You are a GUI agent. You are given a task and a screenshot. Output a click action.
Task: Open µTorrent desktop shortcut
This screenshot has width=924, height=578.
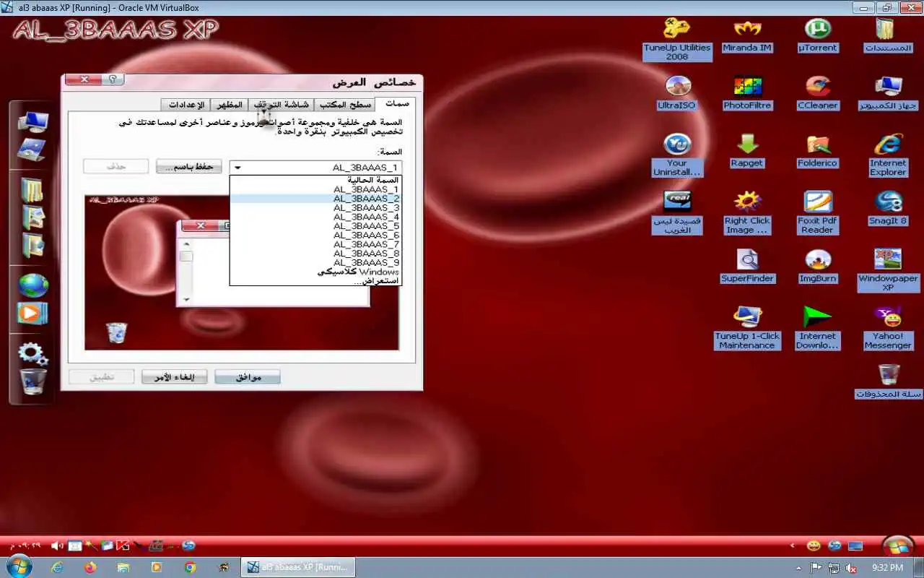818,35
